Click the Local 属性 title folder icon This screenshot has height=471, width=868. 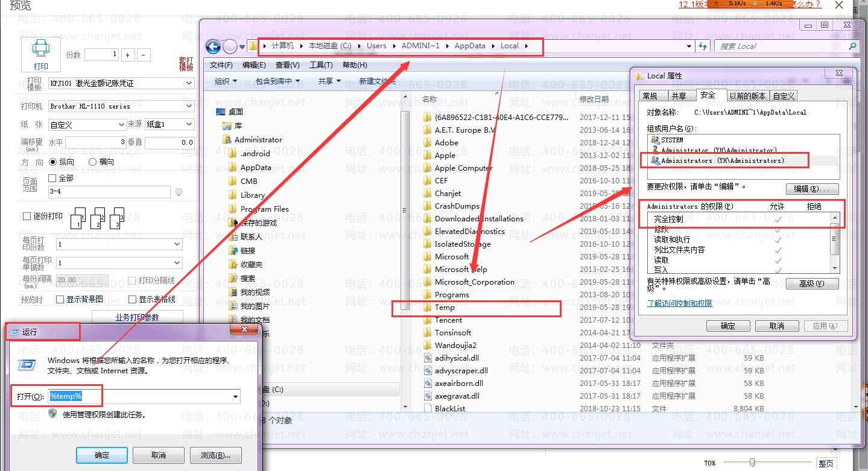click(640, 76)
